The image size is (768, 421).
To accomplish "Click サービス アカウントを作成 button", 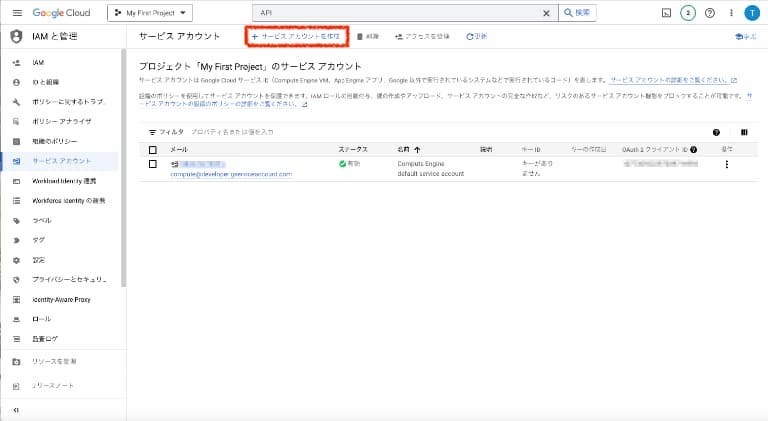I will click(296, 36).
